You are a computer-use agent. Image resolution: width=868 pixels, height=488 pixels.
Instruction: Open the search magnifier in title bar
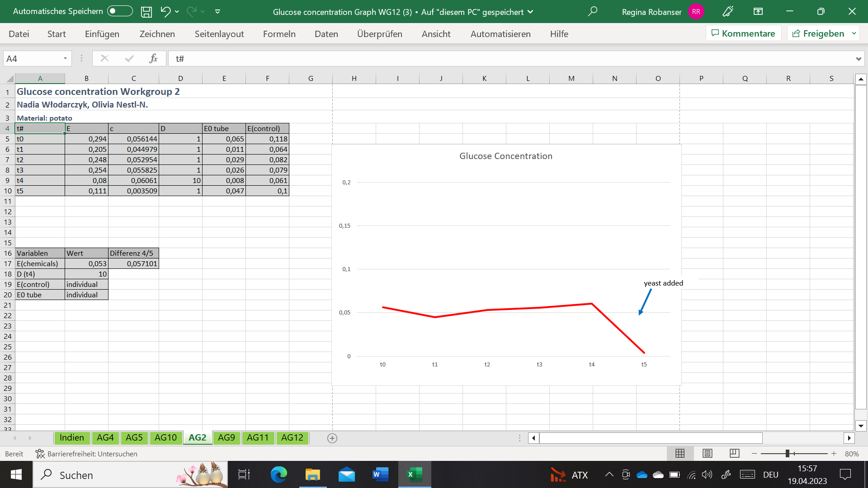[x=592, y=12]
